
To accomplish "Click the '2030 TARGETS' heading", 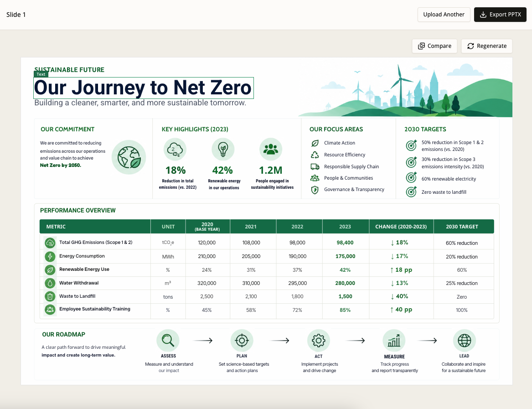I will point(425,129).
